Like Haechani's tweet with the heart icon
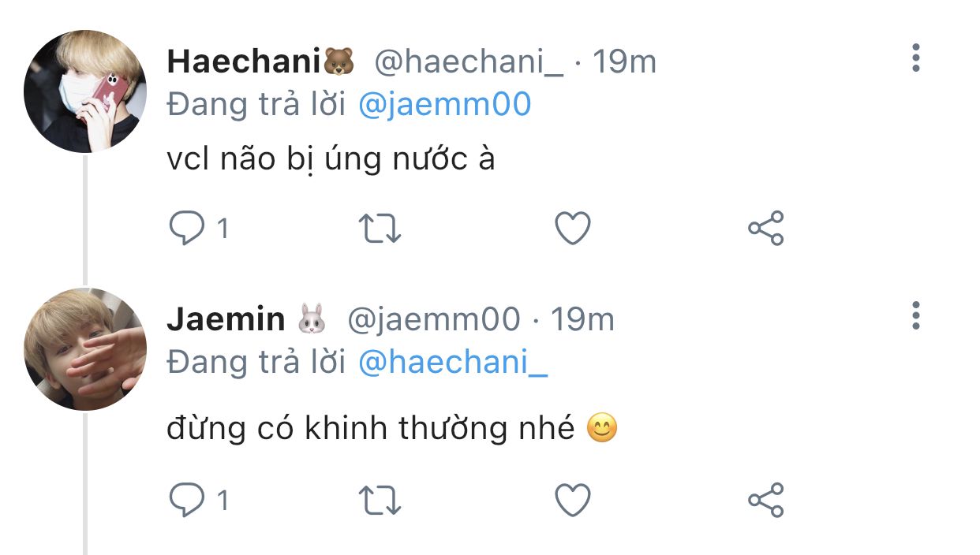This screenshot has height=555, width=980. [573, 229]
